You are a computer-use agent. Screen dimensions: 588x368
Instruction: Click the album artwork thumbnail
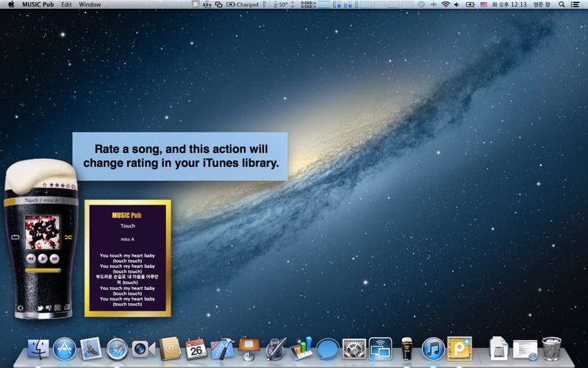[x=42, y=232]
